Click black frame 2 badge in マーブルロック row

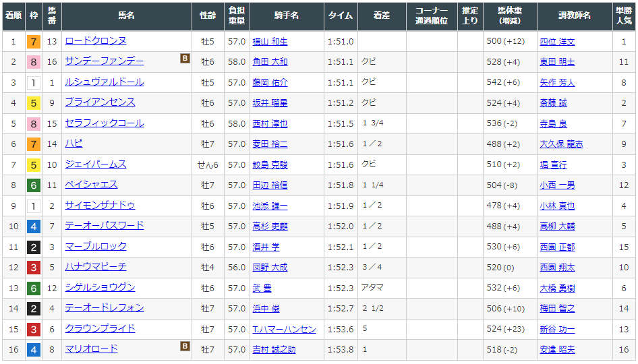34,247
